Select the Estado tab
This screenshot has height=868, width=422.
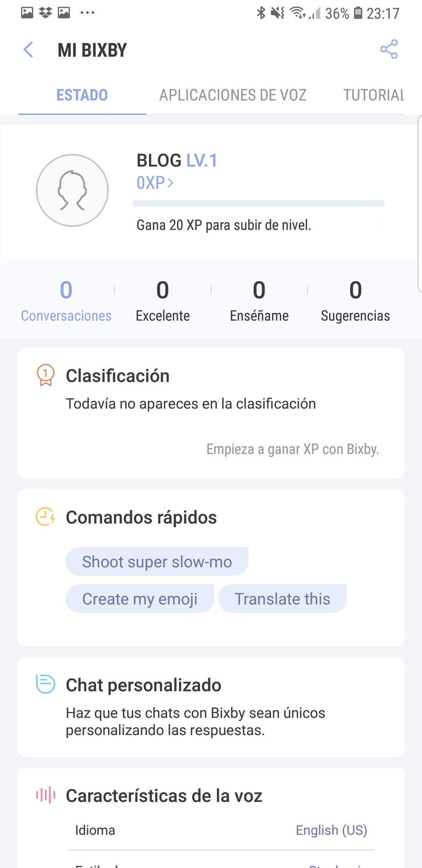[x=82, y=95]
